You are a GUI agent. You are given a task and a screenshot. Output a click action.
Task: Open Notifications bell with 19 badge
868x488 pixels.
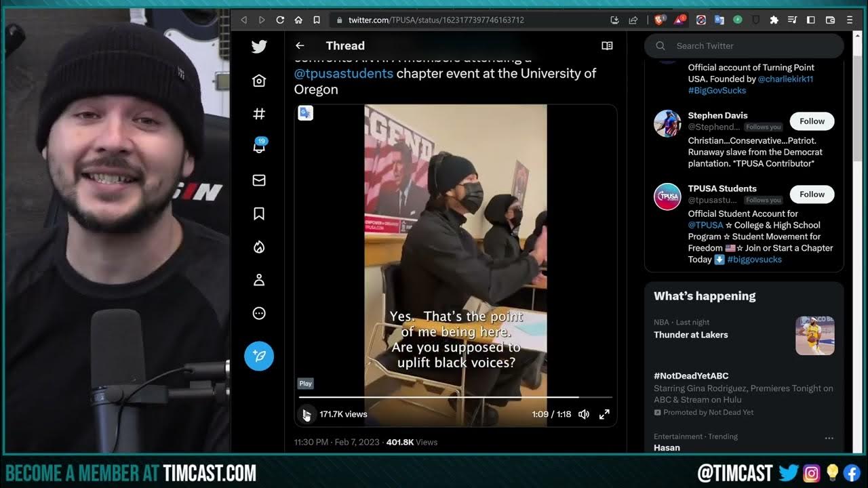point(259,146)
